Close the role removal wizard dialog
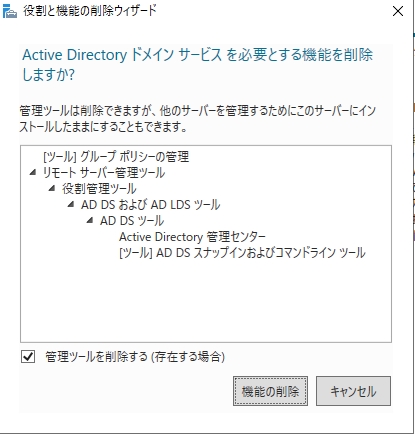 click(398, 11)
